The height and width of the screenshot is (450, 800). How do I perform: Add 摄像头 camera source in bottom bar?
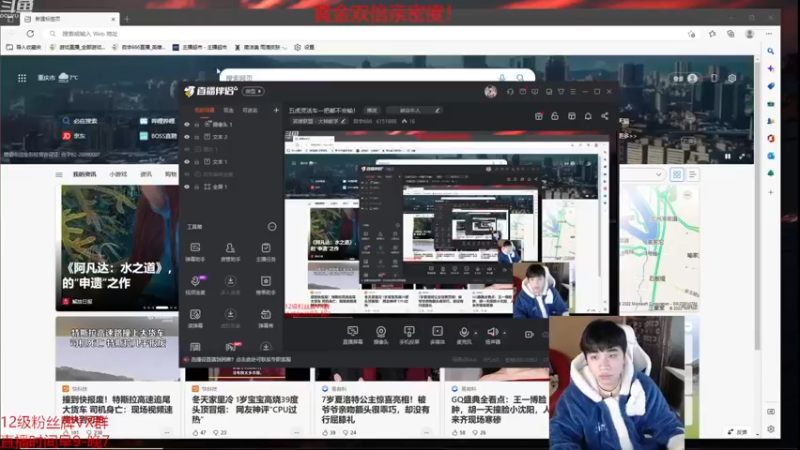381,335
